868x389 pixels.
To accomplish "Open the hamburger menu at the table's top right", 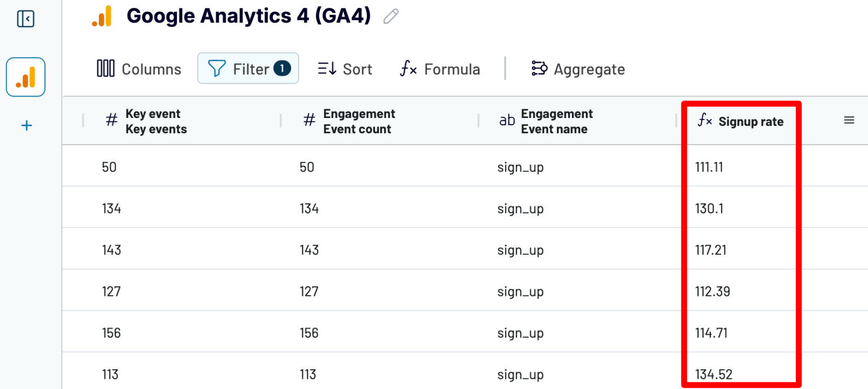I will click(849, 120).
